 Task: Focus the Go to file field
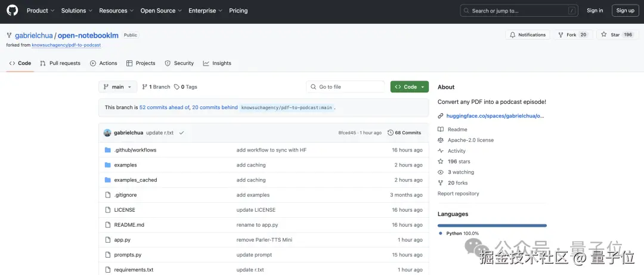(x=346, y=86)
